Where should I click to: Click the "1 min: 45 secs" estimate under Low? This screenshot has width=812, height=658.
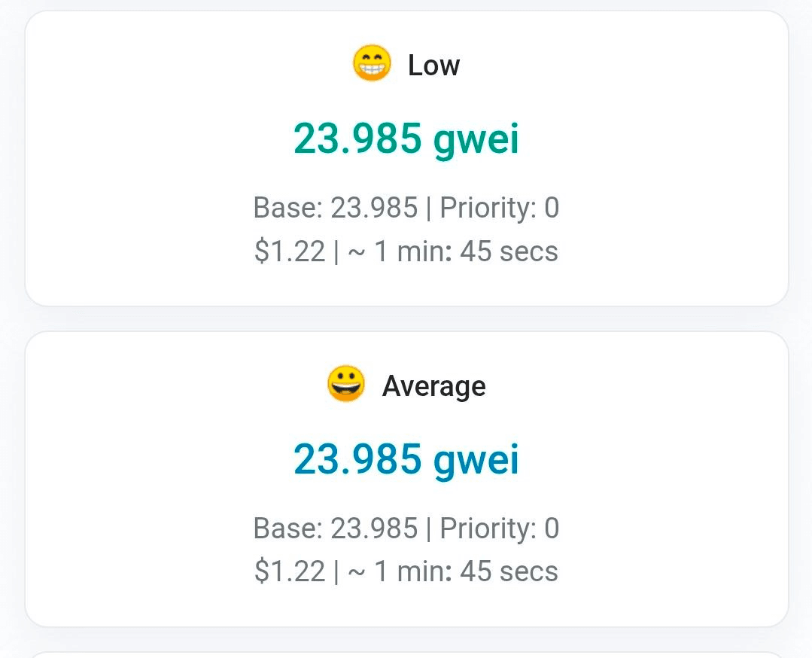click(466, 251)
